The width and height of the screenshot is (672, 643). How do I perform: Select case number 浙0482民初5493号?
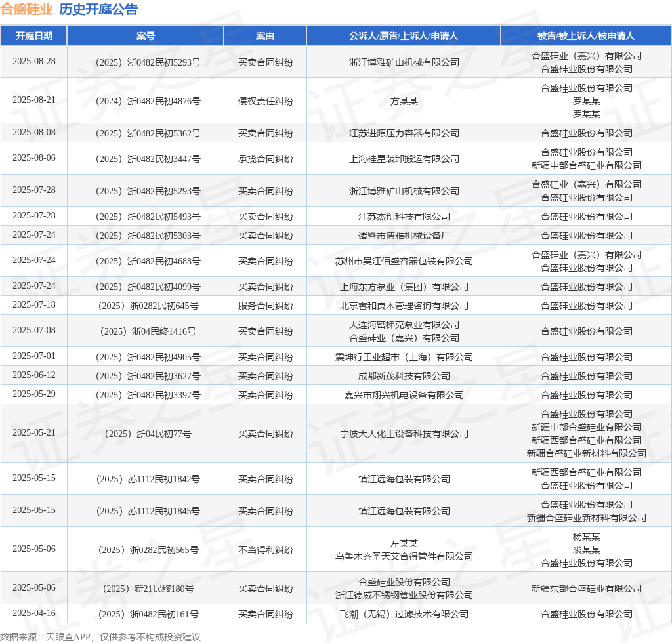[x=148, y=217]
